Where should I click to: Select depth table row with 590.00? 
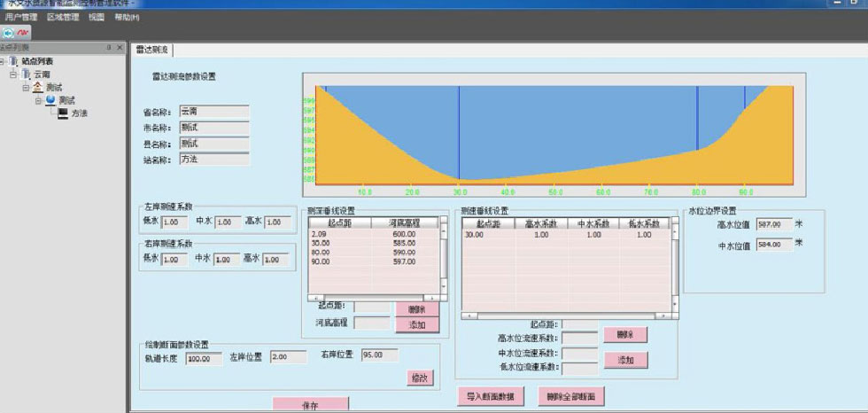click(374, 253)
